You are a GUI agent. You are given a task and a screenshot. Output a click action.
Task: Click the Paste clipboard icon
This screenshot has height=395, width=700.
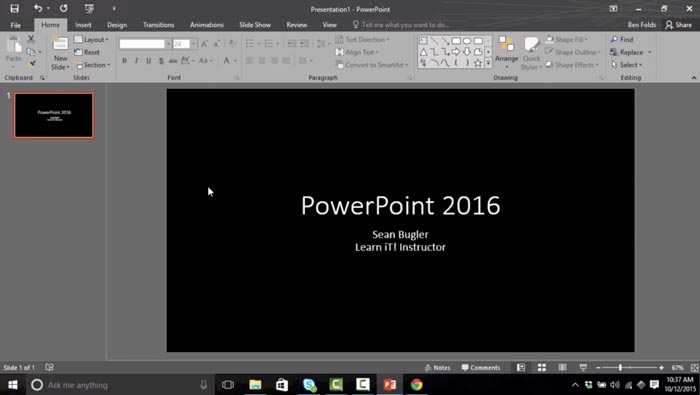(14, 45)
